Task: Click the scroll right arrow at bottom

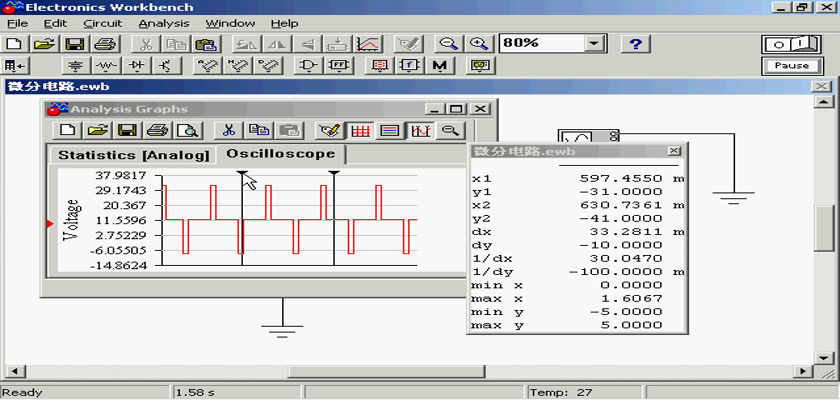Action: pos(802,371)
